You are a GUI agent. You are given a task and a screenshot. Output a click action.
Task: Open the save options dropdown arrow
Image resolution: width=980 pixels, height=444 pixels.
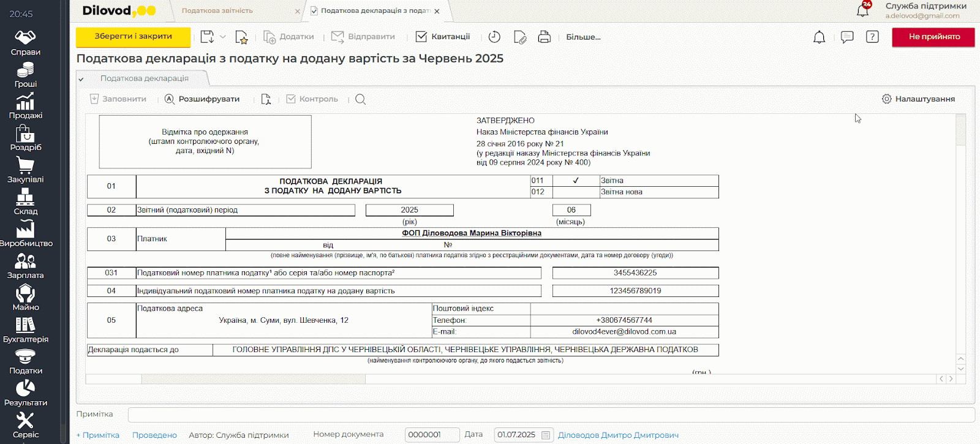[x=223, y=37]
